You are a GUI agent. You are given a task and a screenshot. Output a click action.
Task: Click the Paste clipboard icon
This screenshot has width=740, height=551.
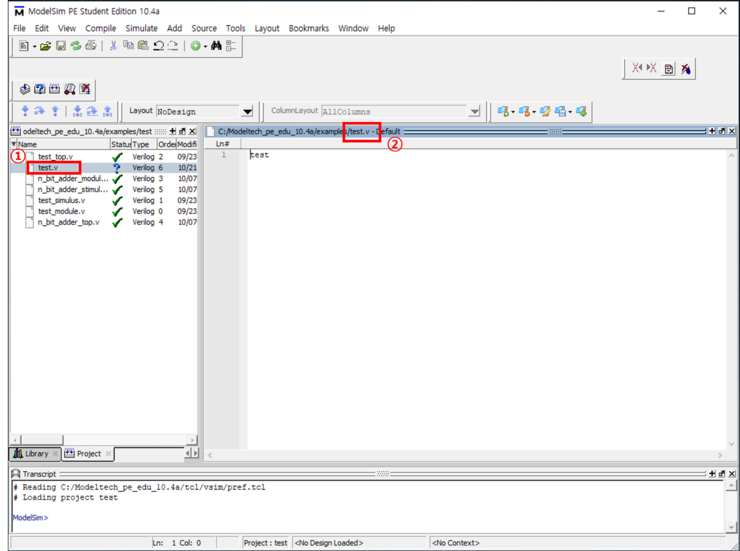pos(143,45)
